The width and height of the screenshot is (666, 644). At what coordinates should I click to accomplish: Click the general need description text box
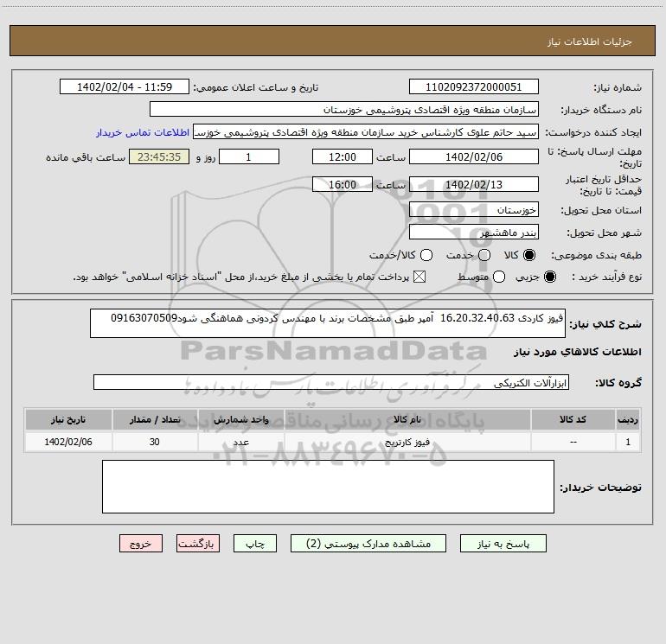click(x=328, y=323)
